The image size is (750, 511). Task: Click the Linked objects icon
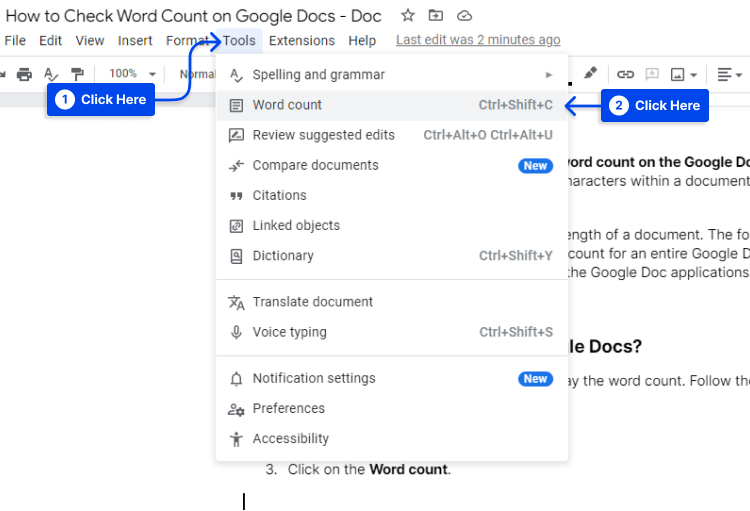pyautogui.click(x=236, y=226)
